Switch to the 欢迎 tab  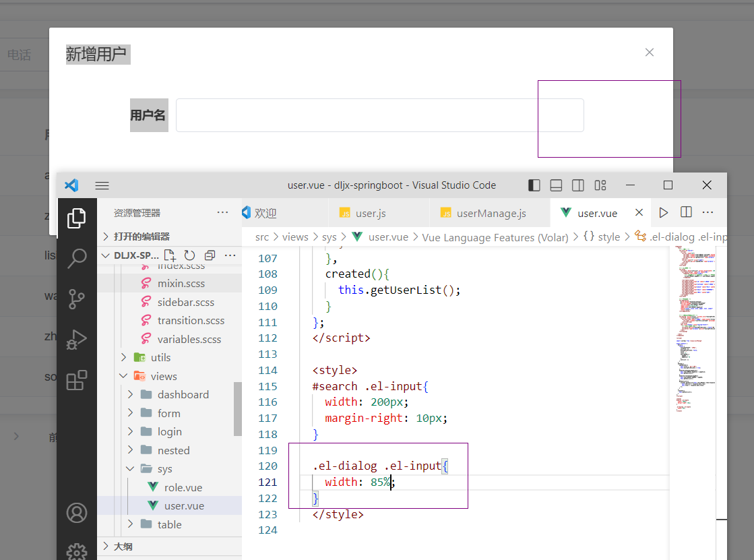(x=265, y=213)
